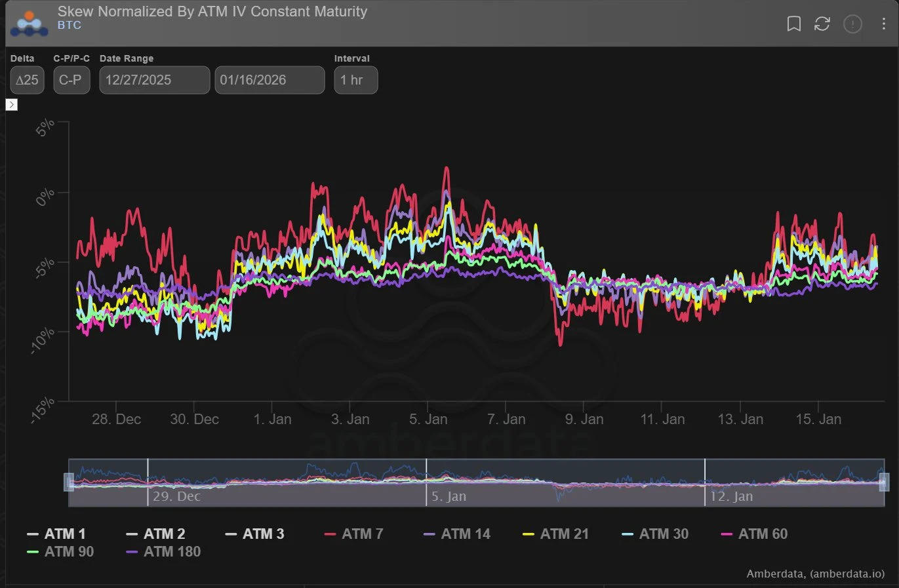Click the Amberdata, (amberdata.io) credit link

[x=816, y=574]
